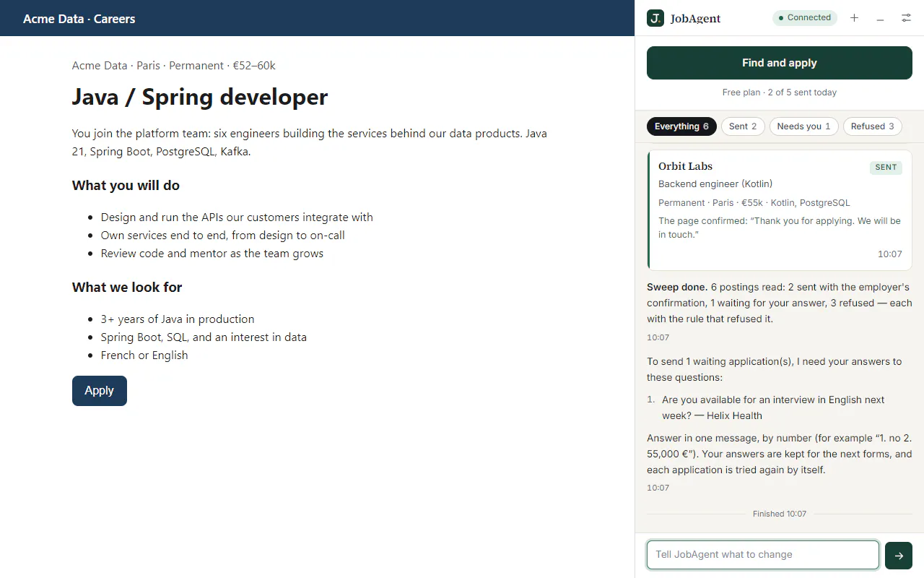Click the 3+ years of Java in production bullet
This screenshot has width=924, height=578.
pyautogui.click(x=178, y=319)
